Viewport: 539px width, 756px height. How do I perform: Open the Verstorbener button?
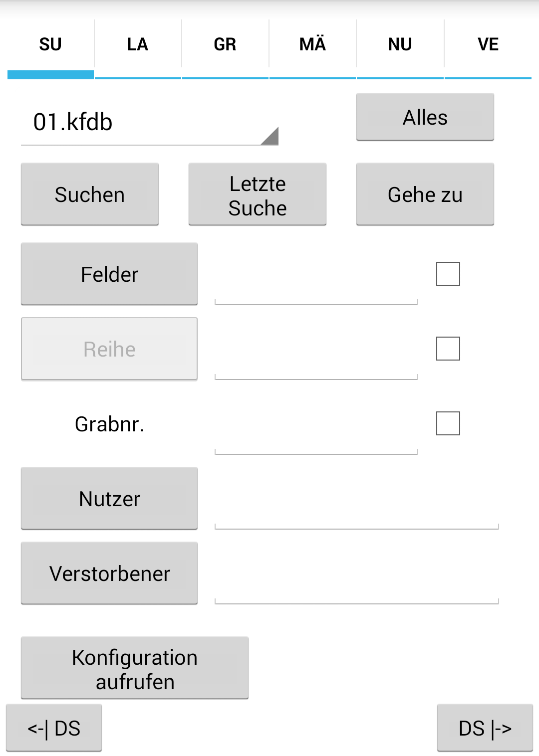pyautogui.click(x=109, y=573)
